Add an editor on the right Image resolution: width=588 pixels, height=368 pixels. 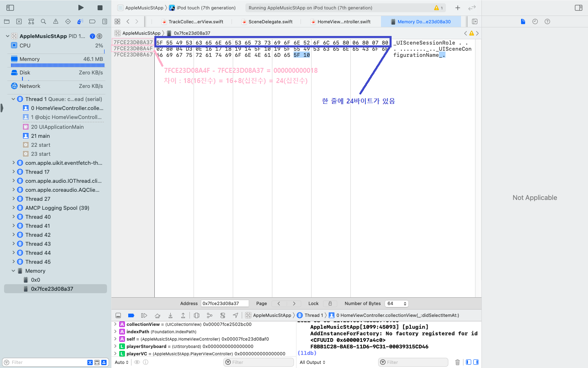pyautogui.click(x=474, y=22)
